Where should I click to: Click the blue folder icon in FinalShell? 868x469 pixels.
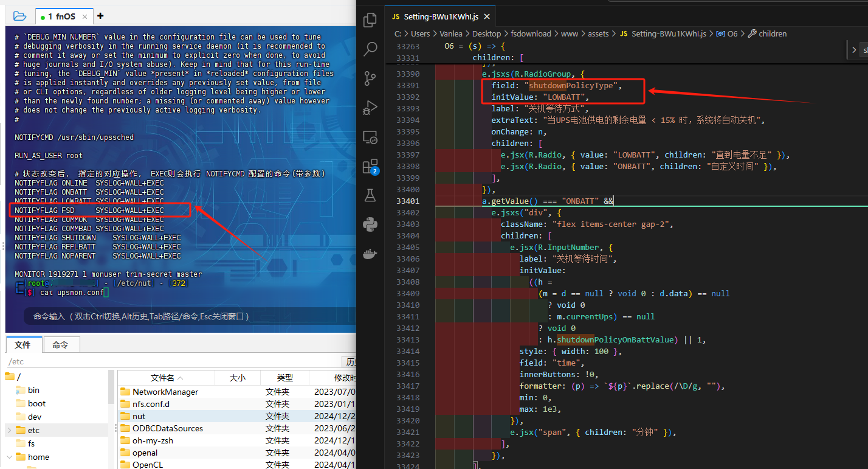pos(19,16)
